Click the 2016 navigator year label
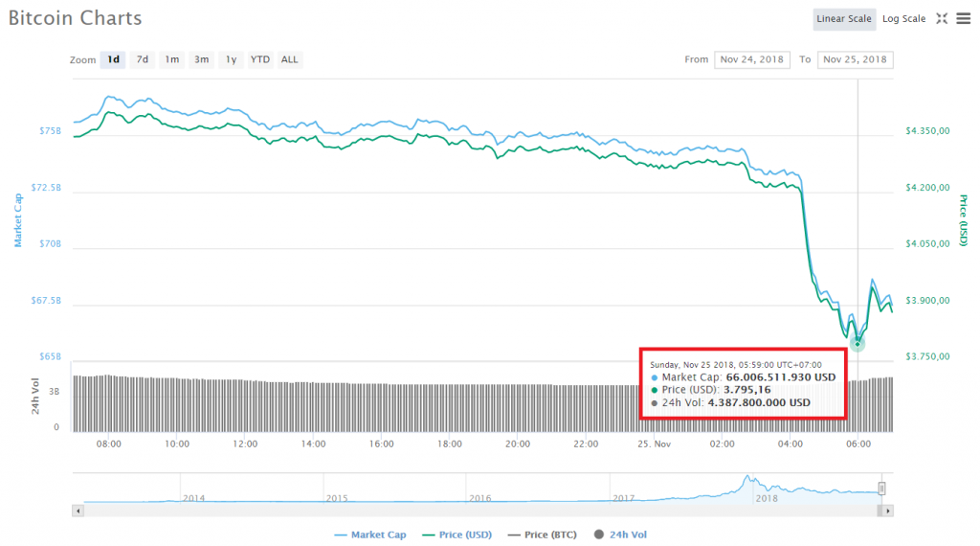 (x=480, y=498)
